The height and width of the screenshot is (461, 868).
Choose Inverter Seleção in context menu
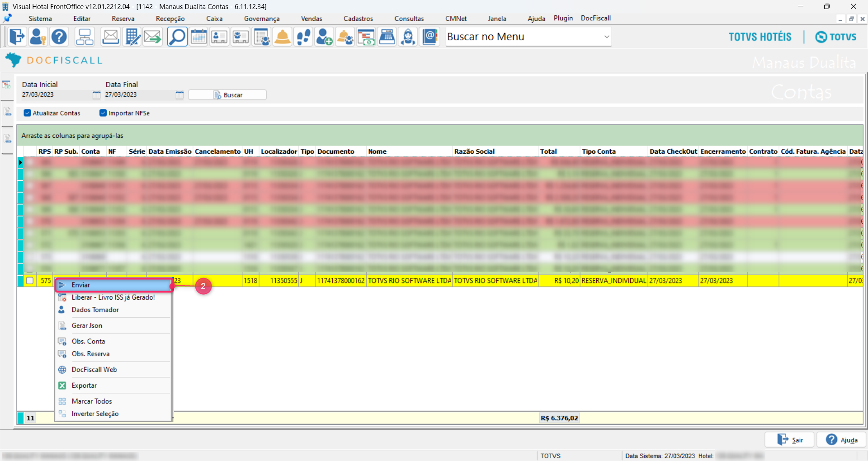113,414
